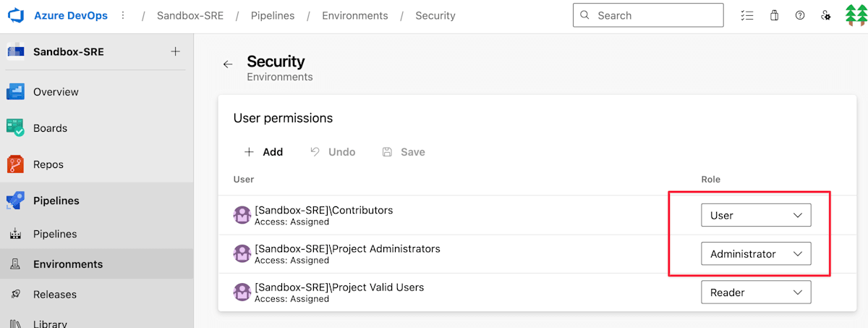
Task: Click the Undo button
Action: 333,152
